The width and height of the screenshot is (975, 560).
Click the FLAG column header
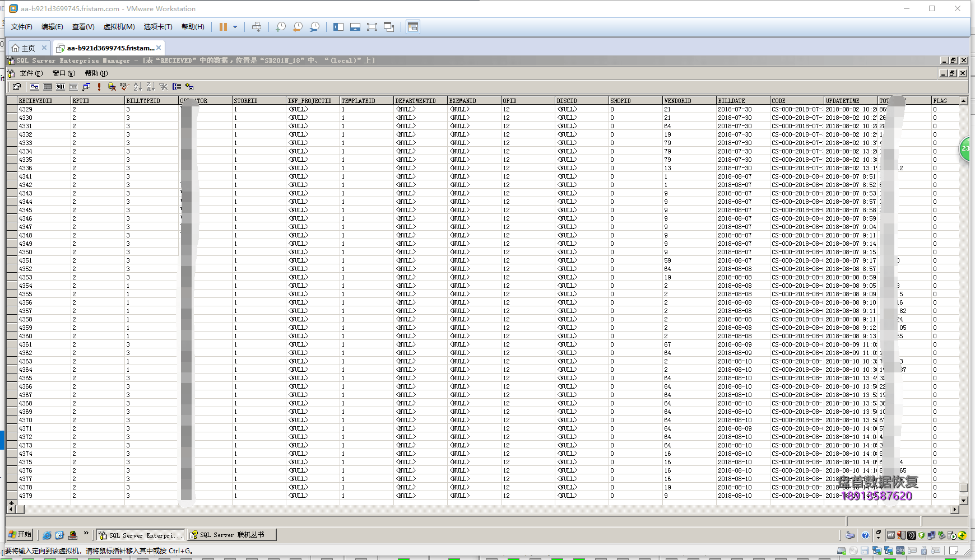(945, 101)
